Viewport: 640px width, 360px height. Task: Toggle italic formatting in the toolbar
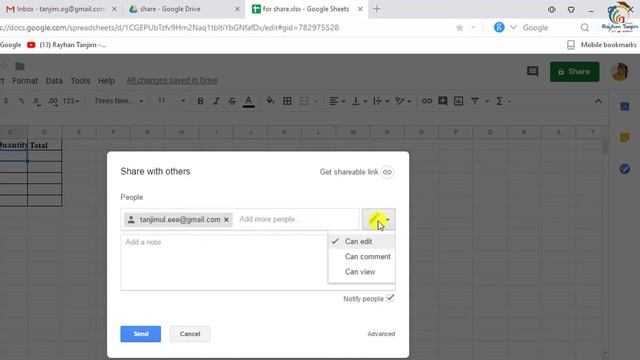(216, 101)
